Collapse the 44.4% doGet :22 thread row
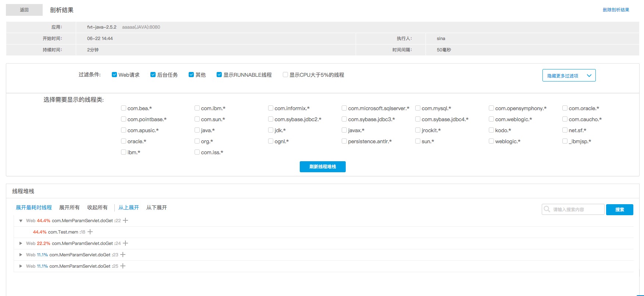The image size is (644, 296). [21, 221]
